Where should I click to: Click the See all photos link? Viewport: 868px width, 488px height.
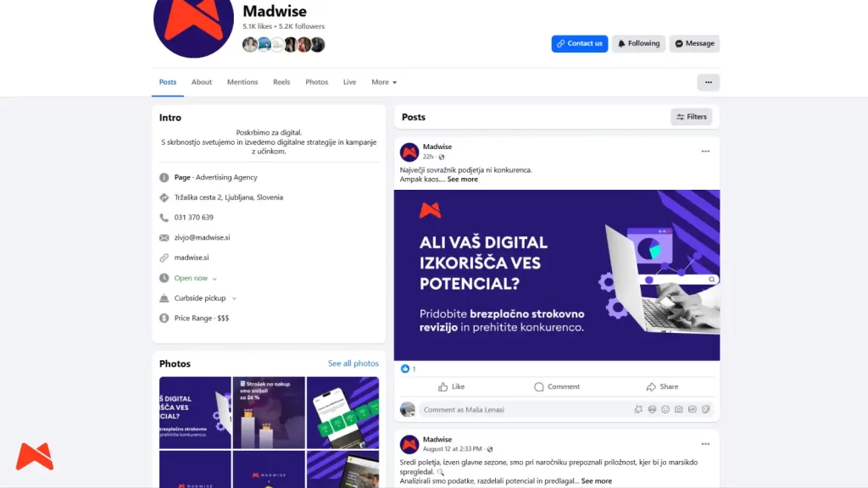(353, 363)
